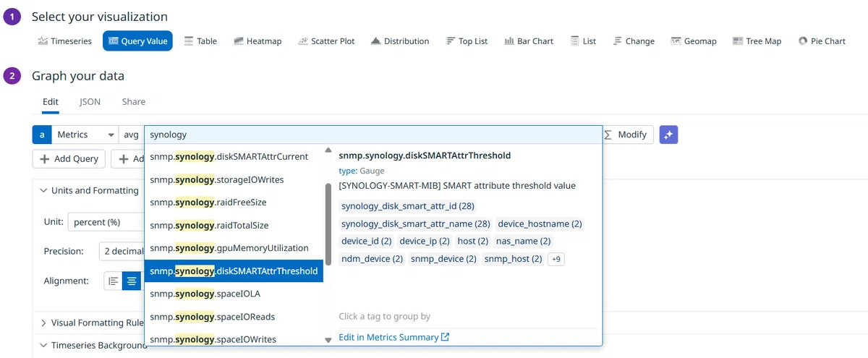Collapse the Units and Formatting section

89,190
